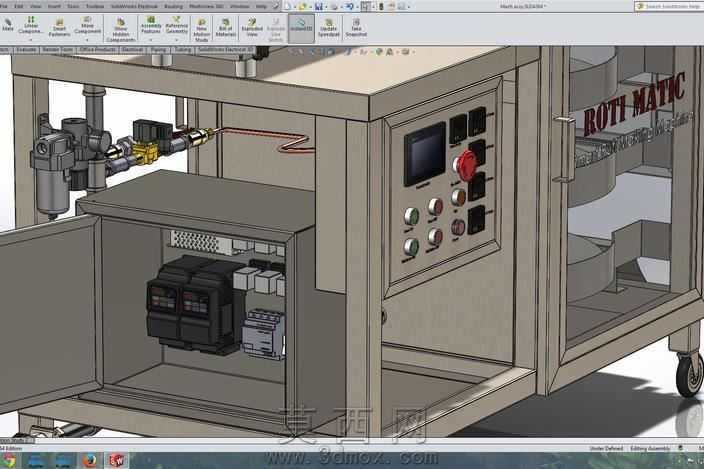Image resolution: width=704 pixels, height=469 pixels.
Task: Create a New Motion Study
Action: [202, 30]
